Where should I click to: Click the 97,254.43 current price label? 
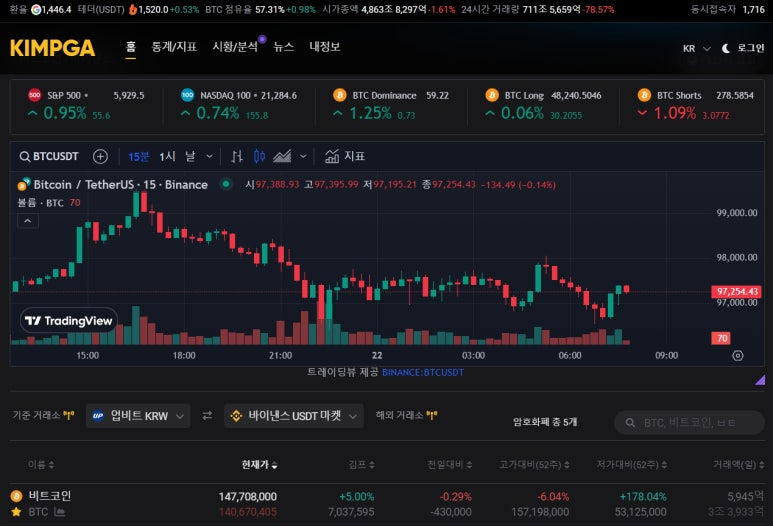[737, 291]
